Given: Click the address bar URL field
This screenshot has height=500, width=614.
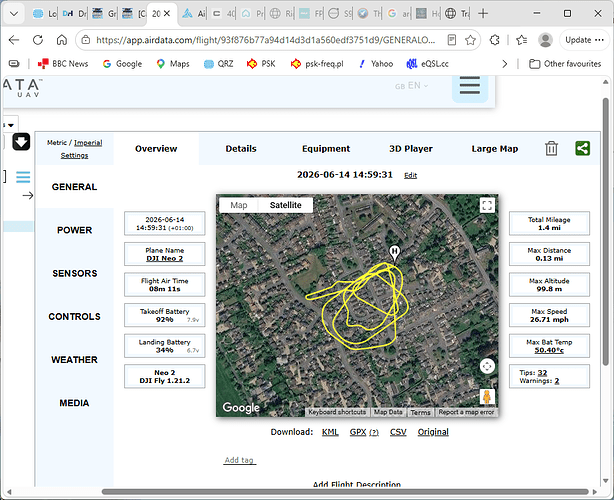Looking at the screenshot, I should pyautogui.click(x=265, y=40).
